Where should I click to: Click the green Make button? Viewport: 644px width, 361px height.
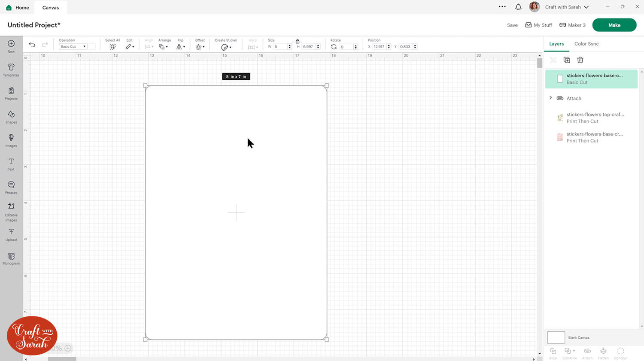pos(614,25)
